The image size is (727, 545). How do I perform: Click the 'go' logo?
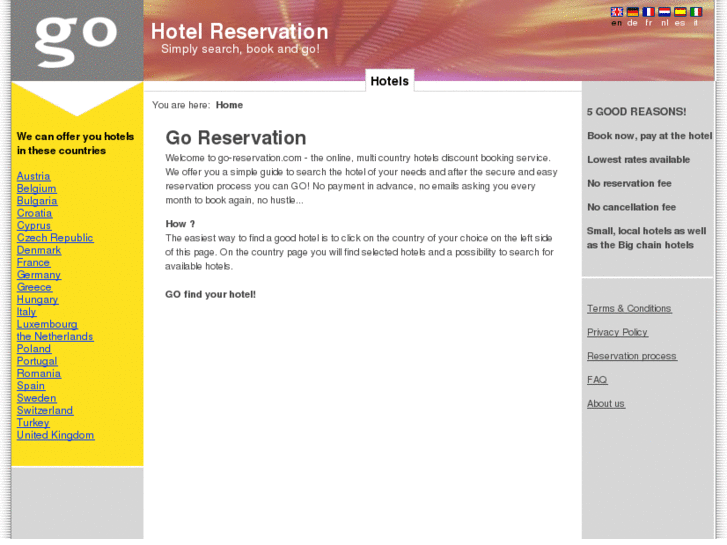(77, 41)
